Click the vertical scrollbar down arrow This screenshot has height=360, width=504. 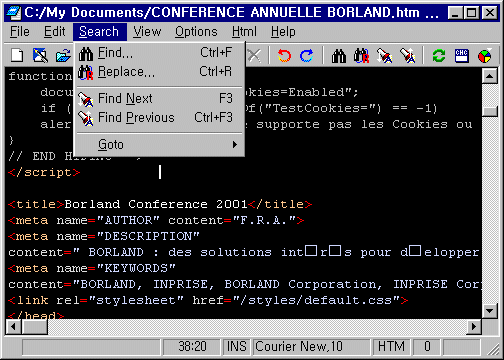pyautogui.click(x=489, y=311)
